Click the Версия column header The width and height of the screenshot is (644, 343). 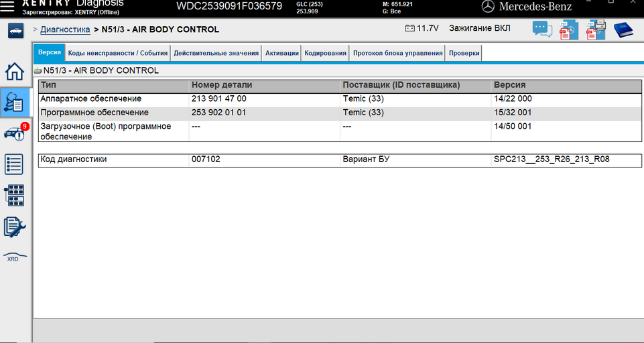coord(566,86)
